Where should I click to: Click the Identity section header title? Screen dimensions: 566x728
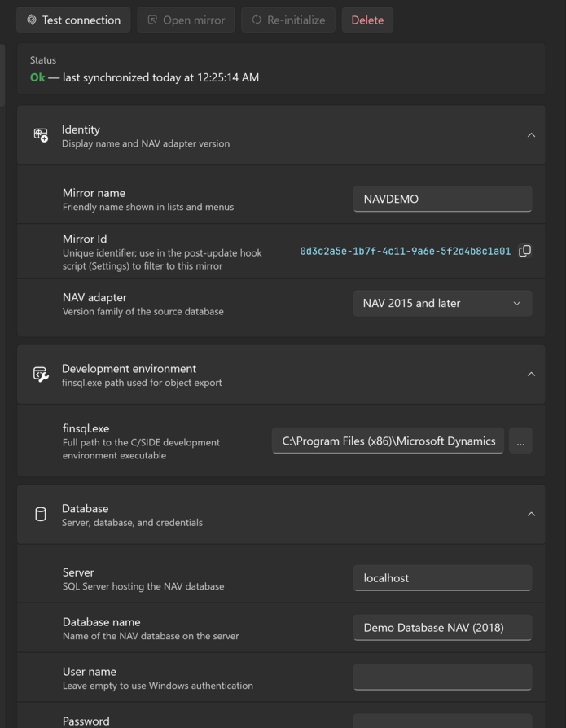pos(81,129)
